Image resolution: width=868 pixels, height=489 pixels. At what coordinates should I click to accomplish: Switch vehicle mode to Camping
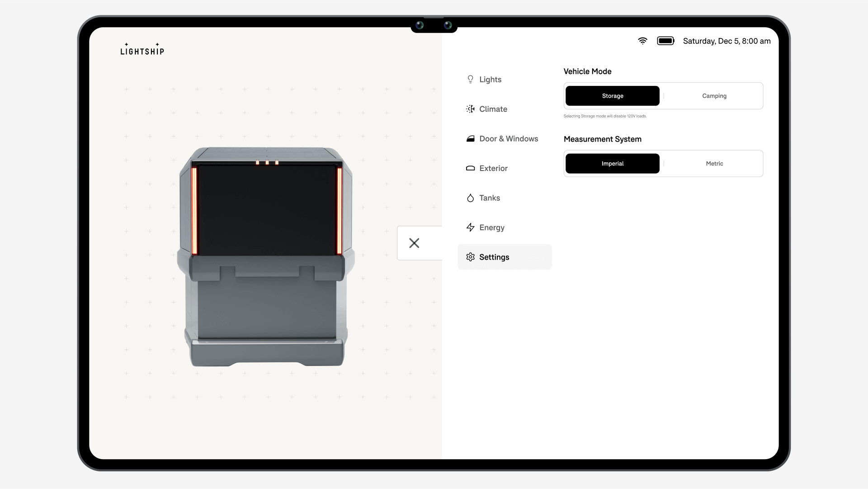pos(714,96)
